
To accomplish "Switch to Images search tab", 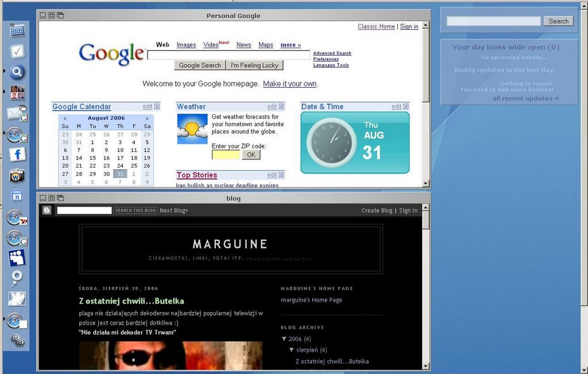I will [187, 45].
